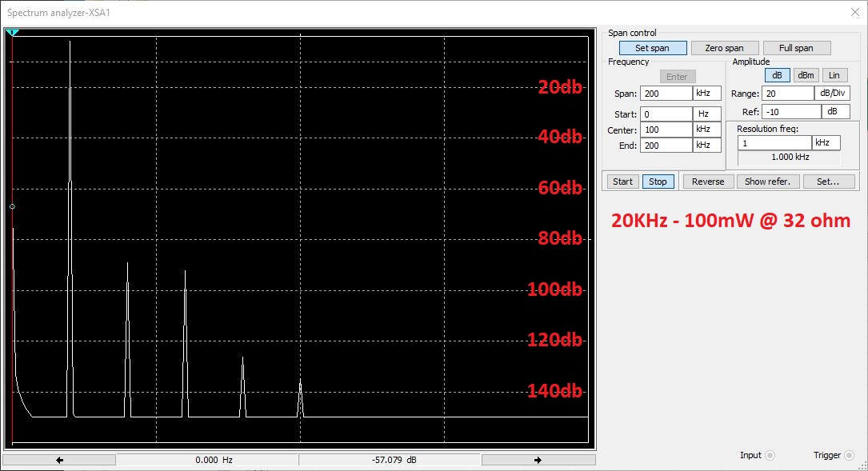
Task: Click the window resize grip corner
Action: 863,466
